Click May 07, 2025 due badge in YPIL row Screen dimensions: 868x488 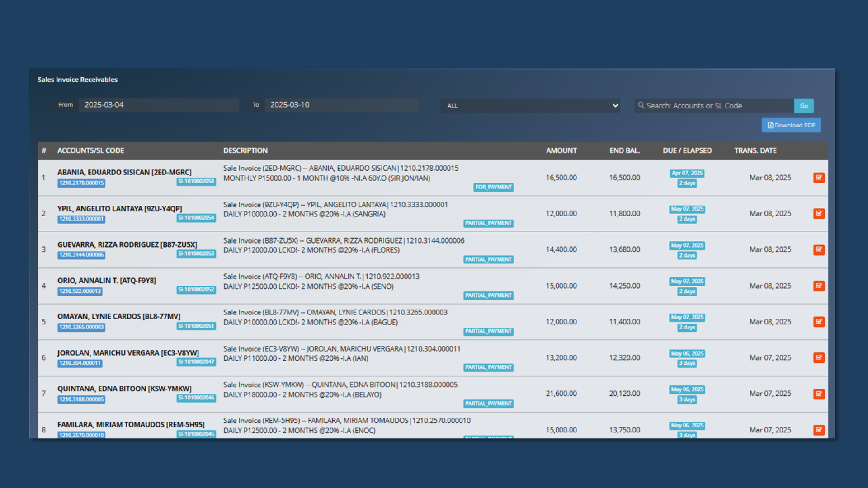pos(687,209)
